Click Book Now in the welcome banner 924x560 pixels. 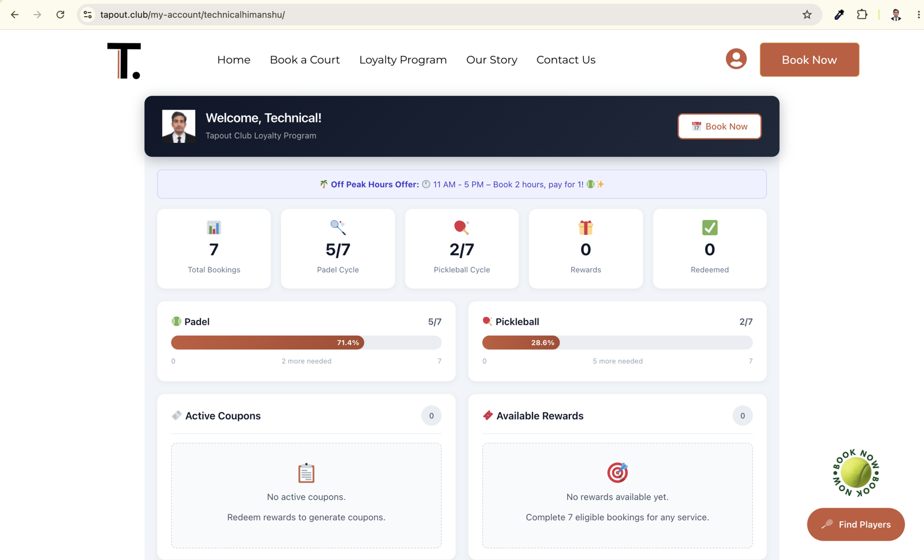click(720, 126)
